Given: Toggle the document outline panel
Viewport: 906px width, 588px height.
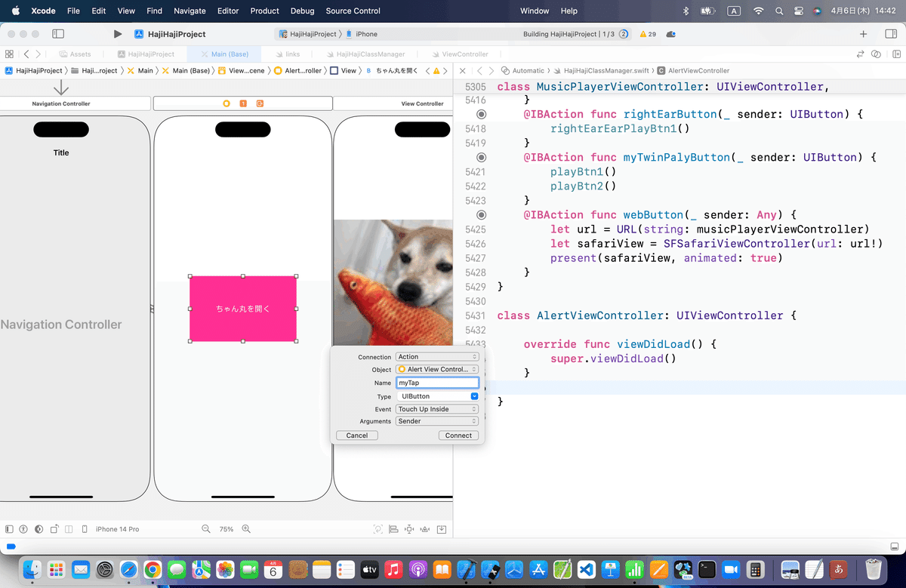Looking at the screenshot, I should (9, 529).
